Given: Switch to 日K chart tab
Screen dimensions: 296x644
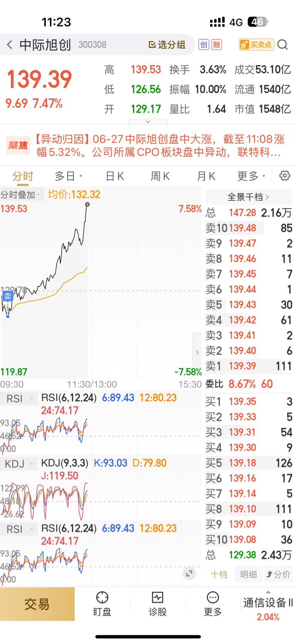Looking at the screenshot, I should point(115,176).
